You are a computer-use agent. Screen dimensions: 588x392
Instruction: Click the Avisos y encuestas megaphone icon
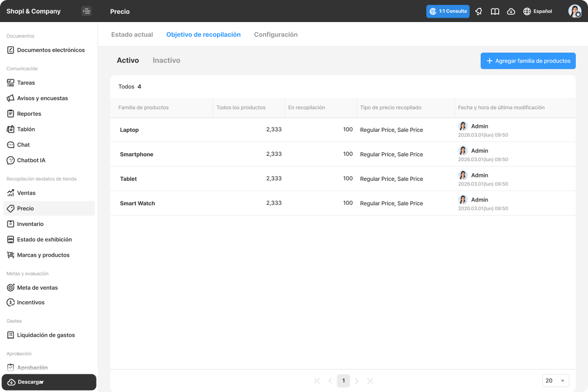point(10,98)
